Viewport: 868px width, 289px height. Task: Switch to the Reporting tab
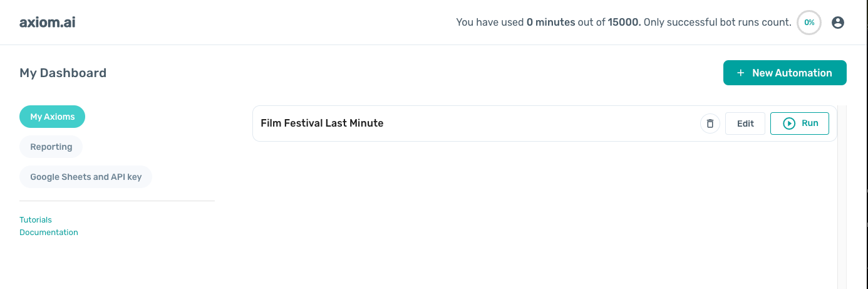point(51,147)
